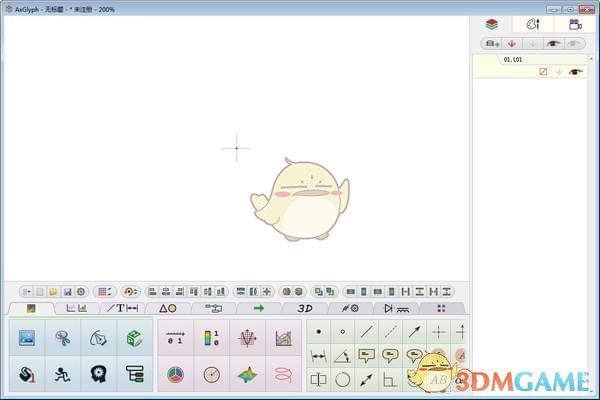Group objects with the overlapping squares button

pyautogui.click(x=318, y=292)
